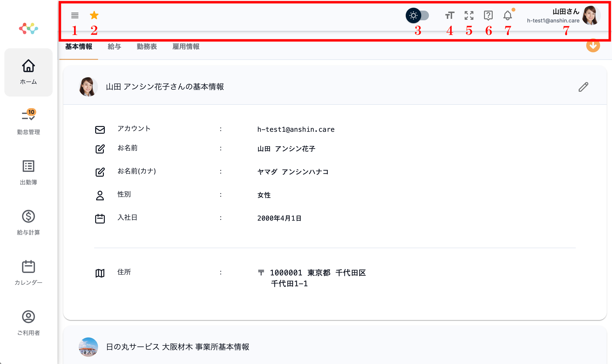Click the orange favorite star icon

(94, 15)
